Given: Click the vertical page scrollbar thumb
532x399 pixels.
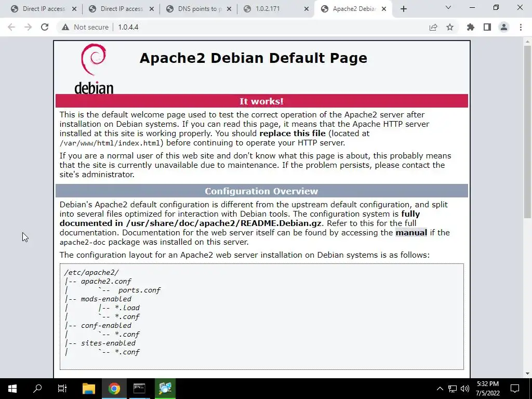Looking at the screenshot, I should tap(527, 131).
